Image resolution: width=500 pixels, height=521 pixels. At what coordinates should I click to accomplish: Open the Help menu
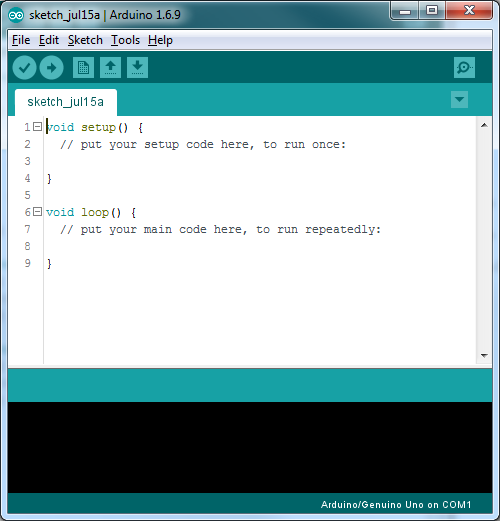coord(160,40)
